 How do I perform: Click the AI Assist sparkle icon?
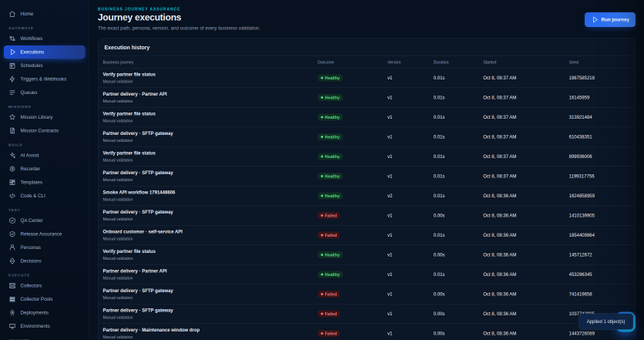click(12, 156)
